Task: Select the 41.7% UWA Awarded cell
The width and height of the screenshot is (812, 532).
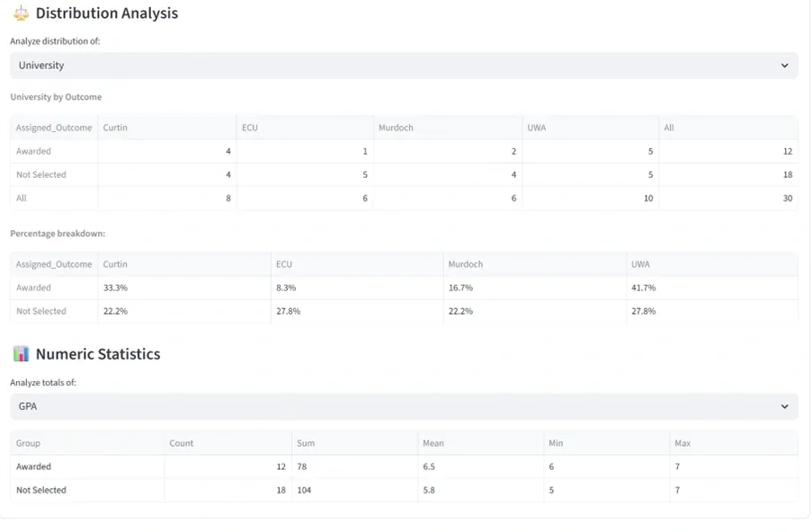Action: (644, 288)
